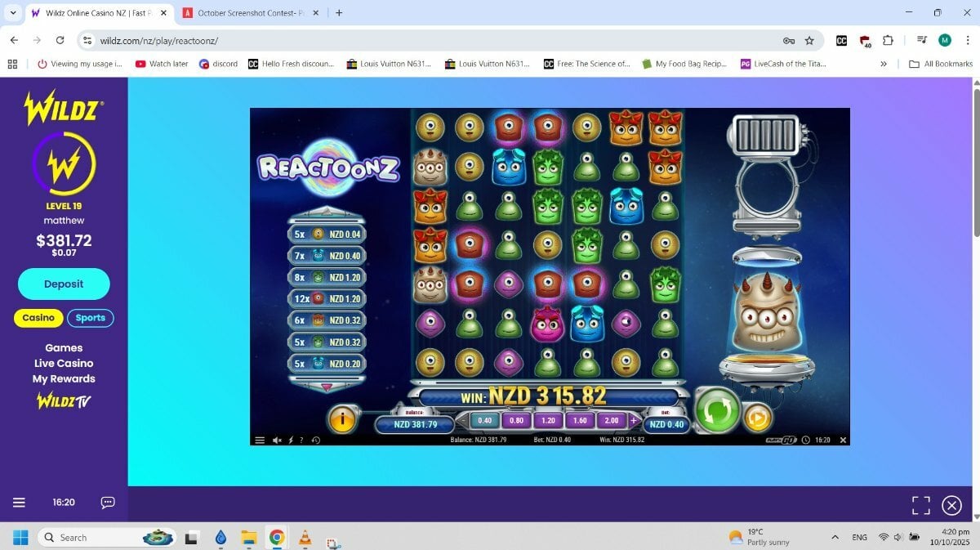This screenshot has height=550, width=980.
Task: Start autoplay with the yellow play button
Action: coord(756,418)
